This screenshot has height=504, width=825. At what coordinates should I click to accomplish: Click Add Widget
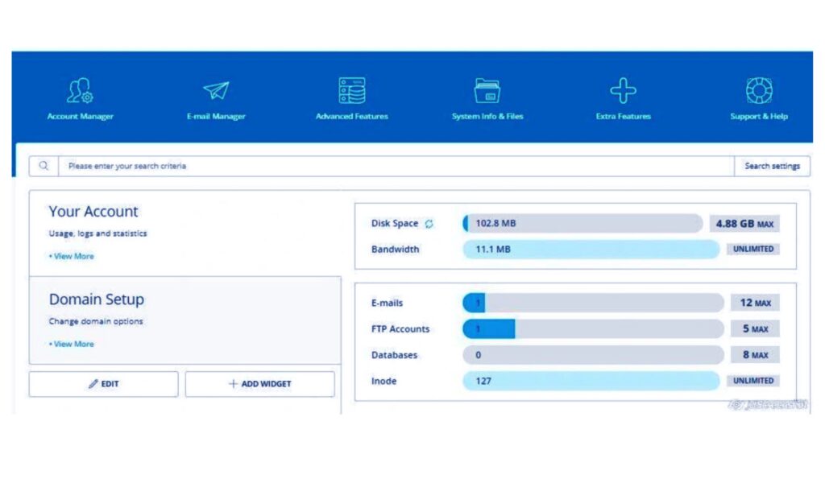point(259,384)
